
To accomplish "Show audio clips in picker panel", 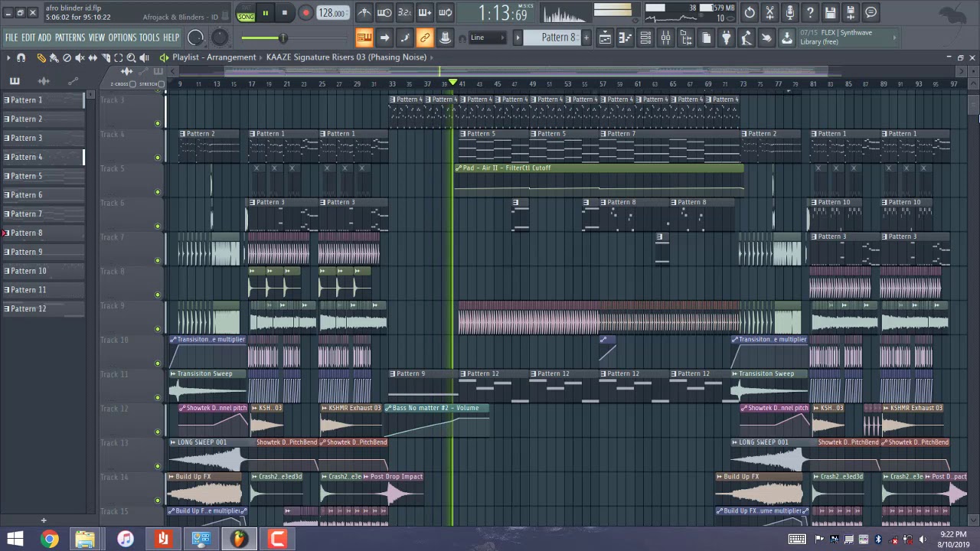I will click(44, 80).
